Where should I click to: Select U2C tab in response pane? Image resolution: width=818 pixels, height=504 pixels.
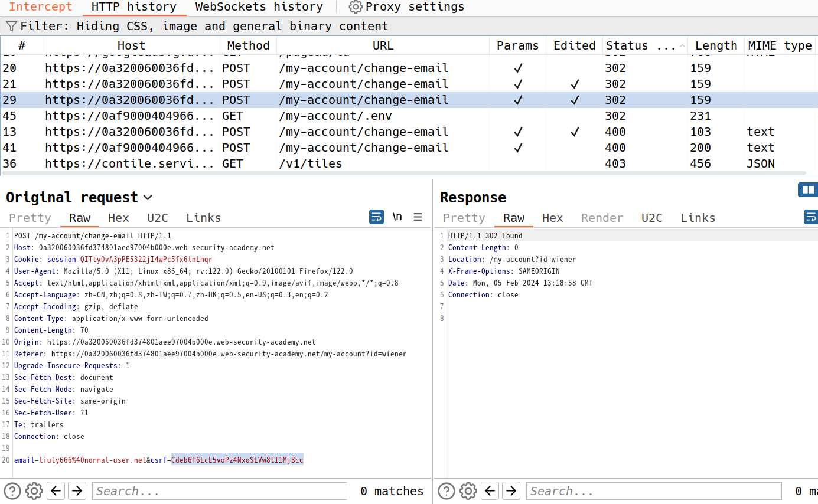point(652,218)
